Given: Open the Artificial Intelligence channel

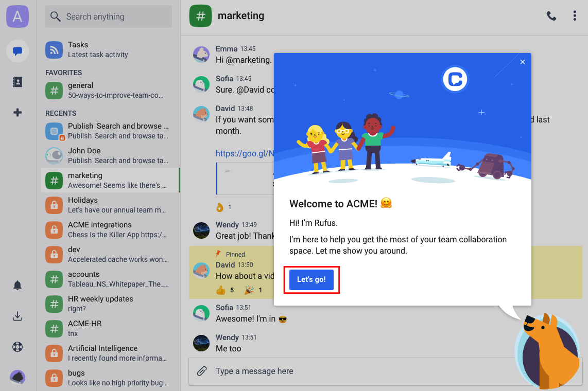Looking at the screenshot, I should click(x=111, y=353).
